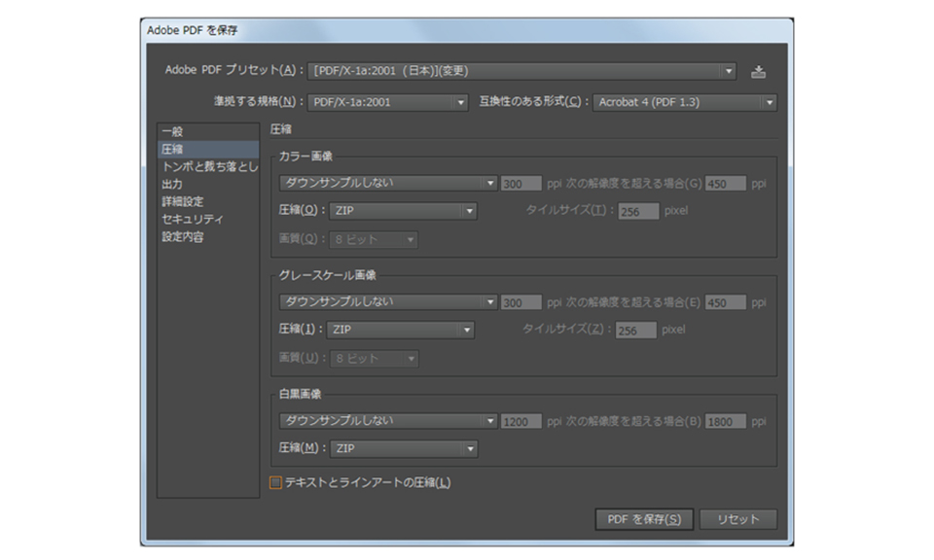
Task: Click グレースケール画像 タイルサイズ 256 field
Action: point(636,331)
